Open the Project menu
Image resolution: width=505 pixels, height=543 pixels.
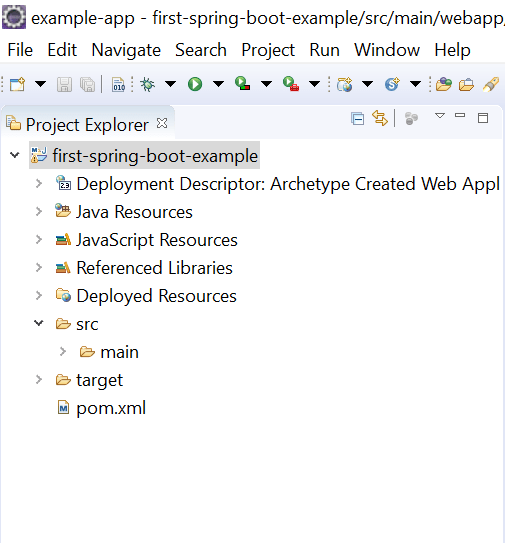click(x=268, y=50)
